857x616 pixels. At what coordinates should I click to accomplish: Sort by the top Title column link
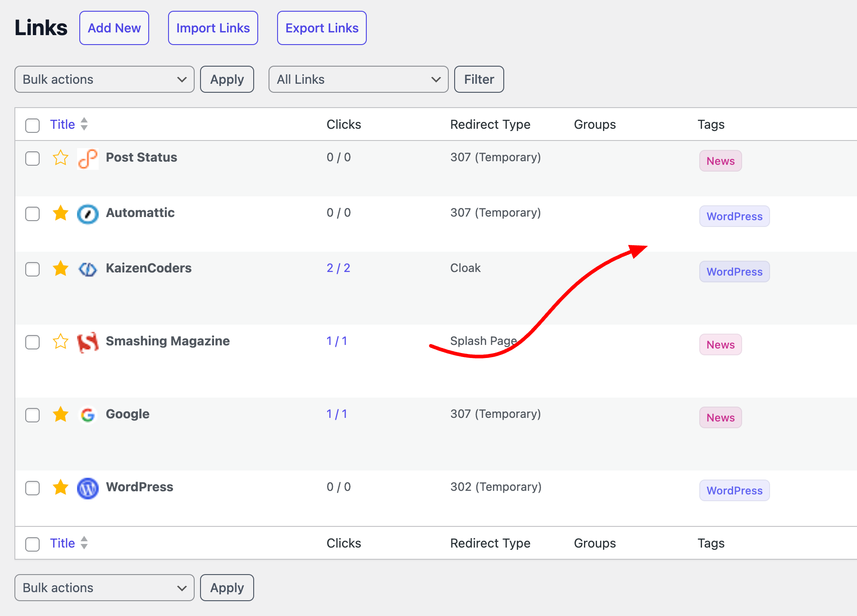[x=63, y=124]
